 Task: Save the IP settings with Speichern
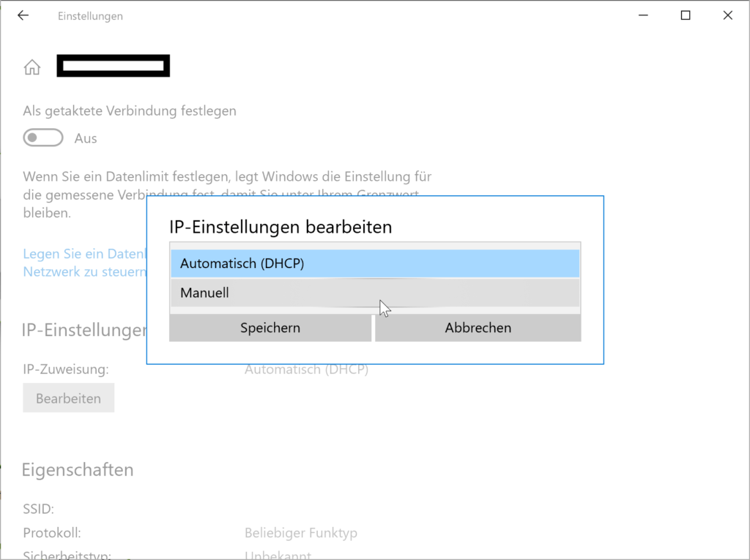[x=270, y=327]
